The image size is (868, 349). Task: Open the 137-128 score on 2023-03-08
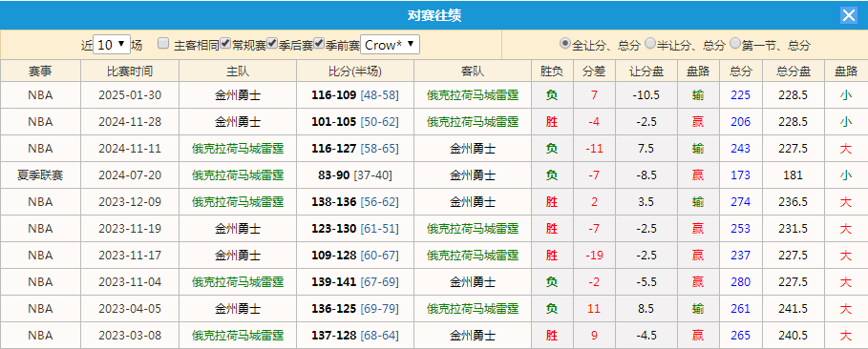(x=334, y=335)
